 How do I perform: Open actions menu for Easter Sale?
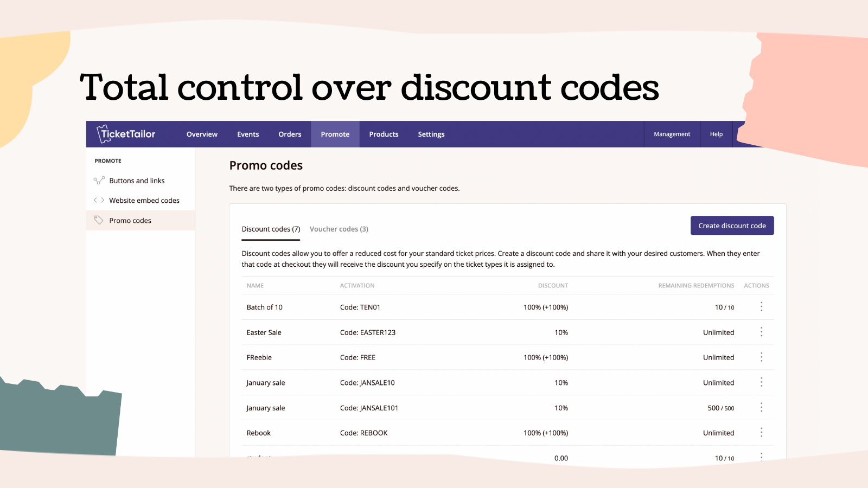click(x=761, y=332)
